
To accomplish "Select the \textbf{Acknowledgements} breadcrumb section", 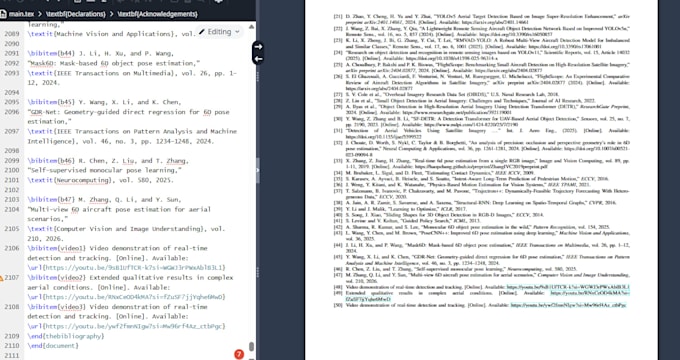I will click(157, 14).
